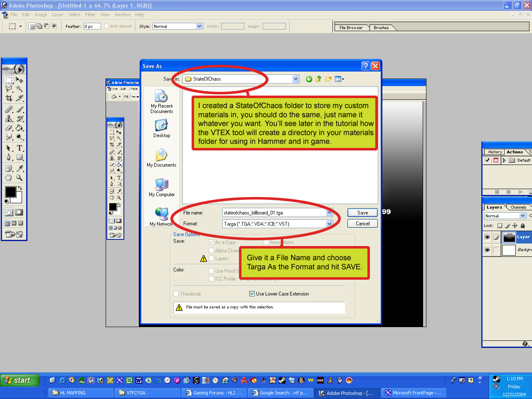This screenshot has height=399, width=532.
Task: Open the layer blend mode Normal dropdown
Action: click(522, 216)
